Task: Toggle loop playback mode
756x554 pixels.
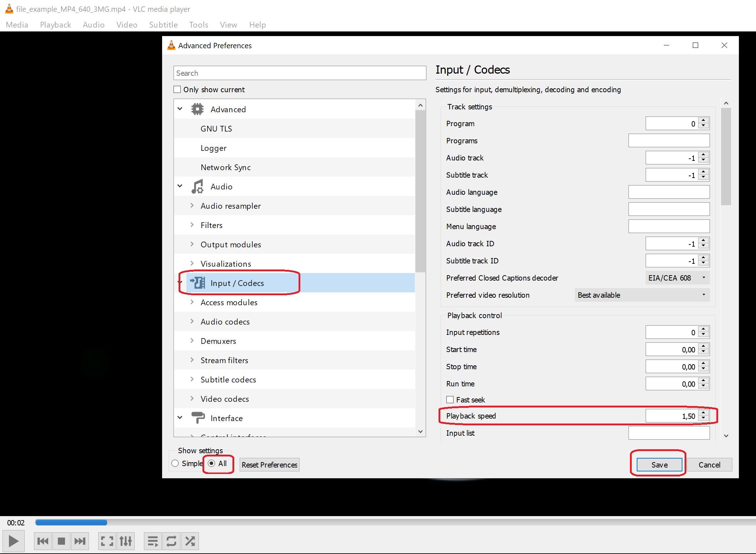Action: pos(171,541)
